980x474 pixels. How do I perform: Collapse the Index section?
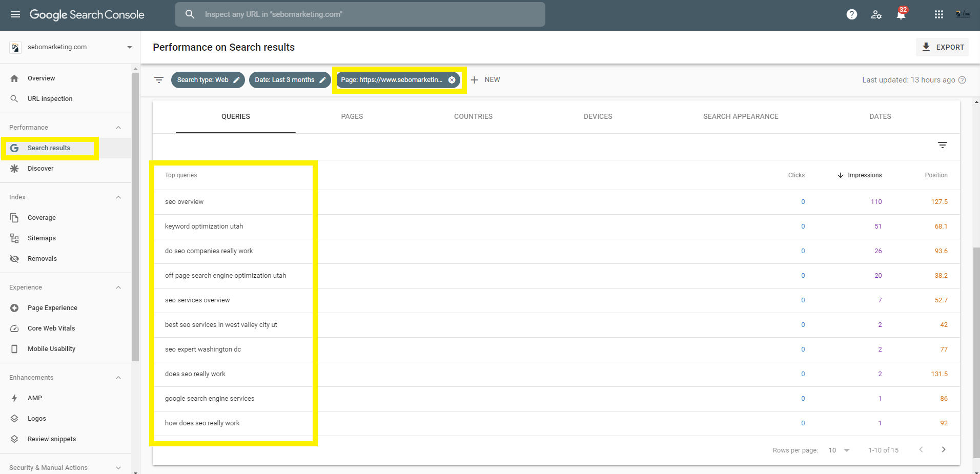(x=118, y=197)
